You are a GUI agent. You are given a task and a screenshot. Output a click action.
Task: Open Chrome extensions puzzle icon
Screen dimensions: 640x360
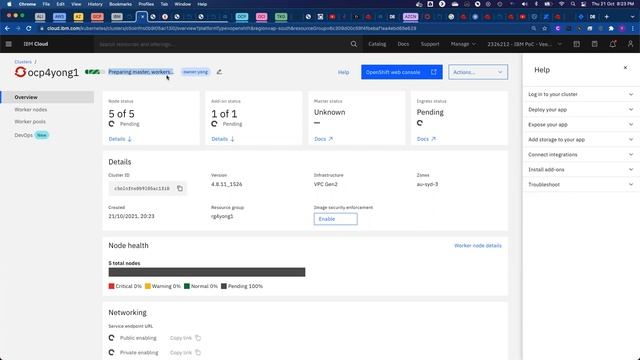611,28
